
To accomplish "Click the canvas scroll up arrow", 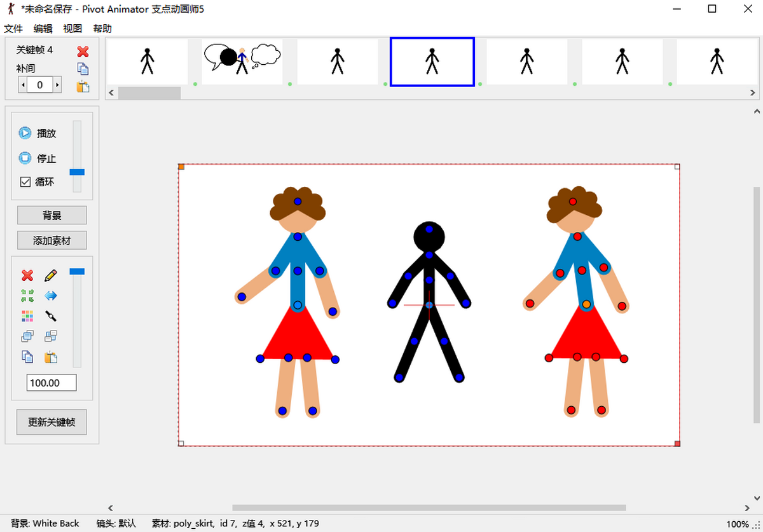I will point(756,111).
